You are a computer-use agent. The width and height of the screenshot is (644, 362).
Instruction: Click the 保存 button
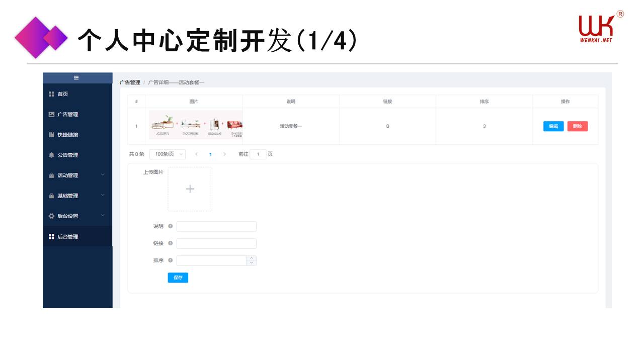tap(178, 278)
